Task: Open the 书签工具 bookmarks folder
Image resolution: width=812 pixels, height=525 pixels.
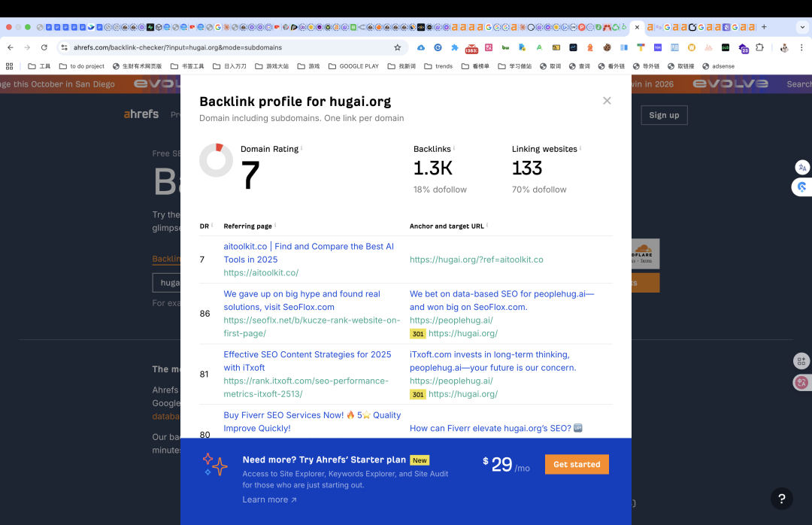Action: coord(187,66)
